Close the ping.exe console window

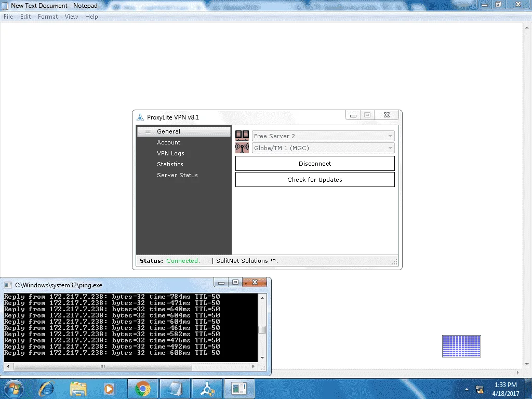coord(255,282)
